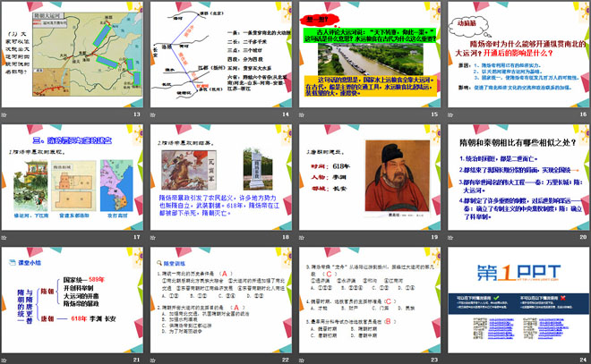This screenshot has width=591, height=364.
Task: Click the slide number label 19
Action: (x=434, y=237)
